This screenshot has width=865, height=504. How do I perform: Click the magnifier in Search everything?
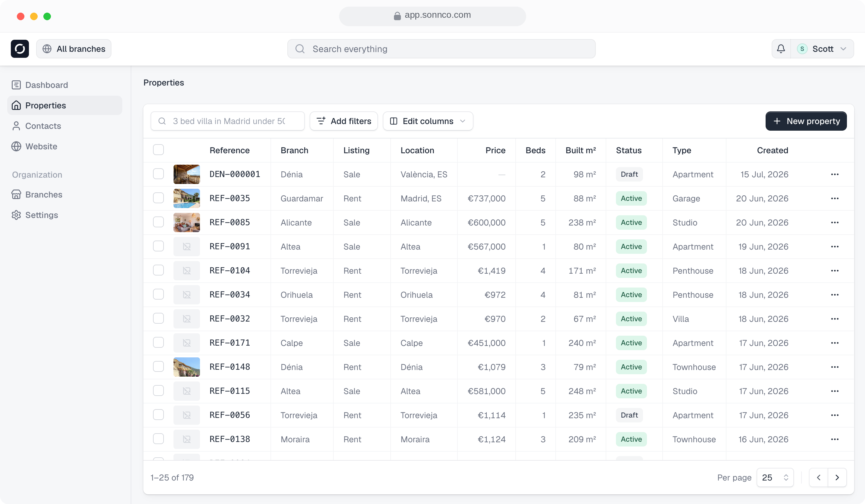pos(300,49)
